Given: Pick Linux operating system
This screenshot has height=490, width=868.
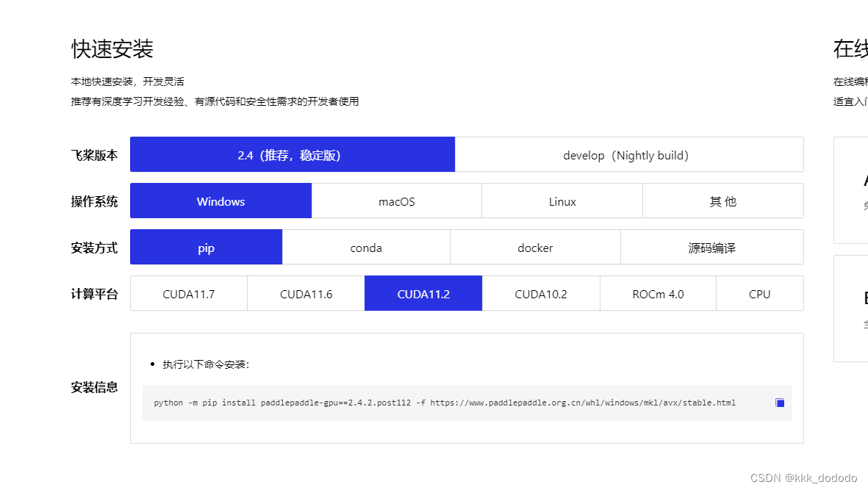Looking at the screenshot, I should (x=562, y=201).
